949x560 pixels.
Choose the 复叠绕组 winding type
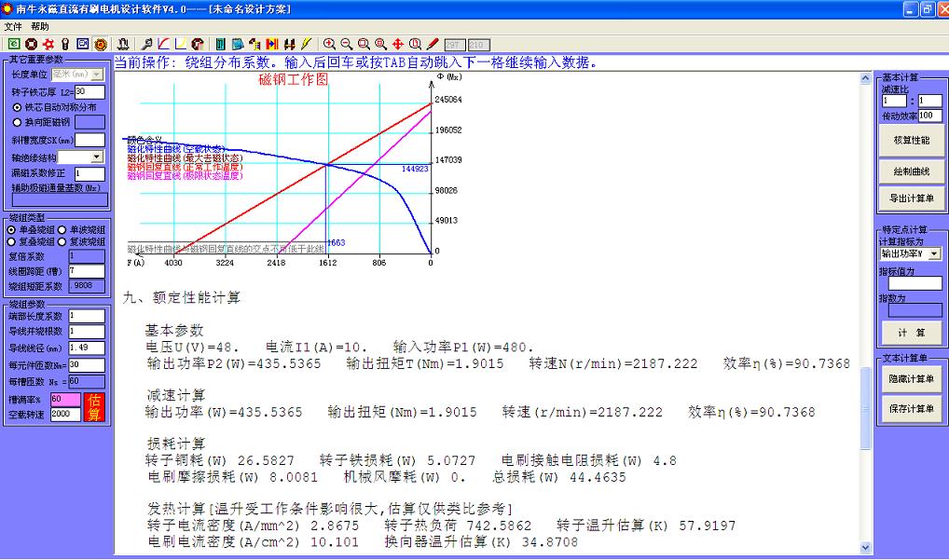[x=11, y=242]
